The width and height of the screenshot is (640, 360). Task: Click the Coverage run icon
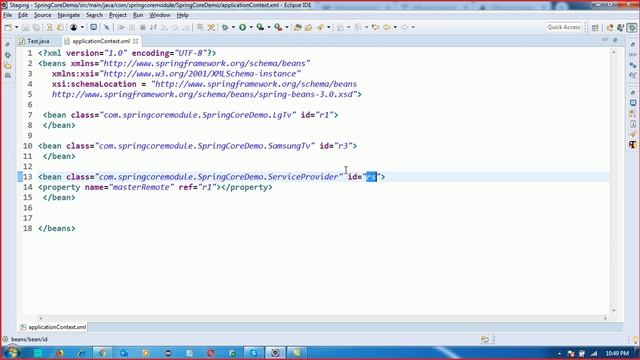click(260, 27)
